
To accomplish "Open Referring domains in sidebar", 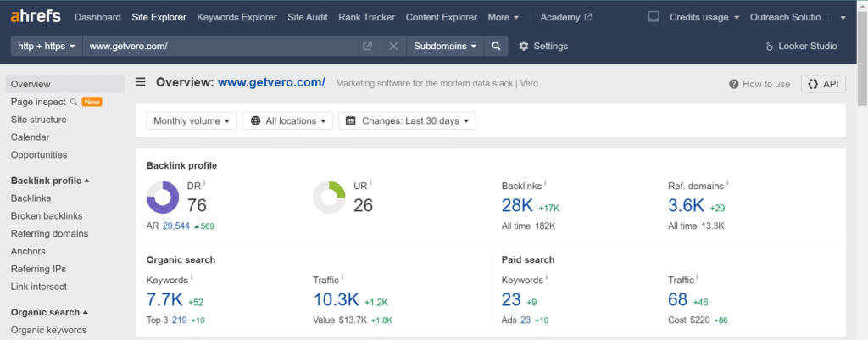I will pyautogui.click(x=49, y=234).
